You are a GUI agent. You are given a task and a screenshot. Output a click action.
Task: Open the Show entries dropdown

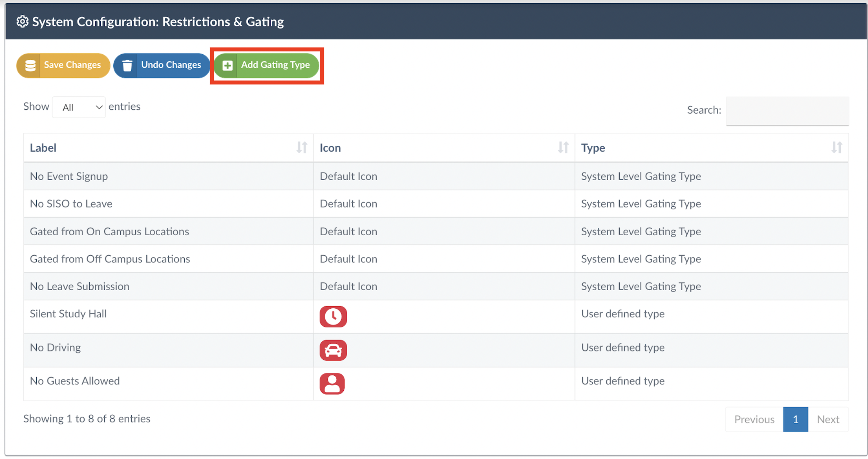[79, 107]
